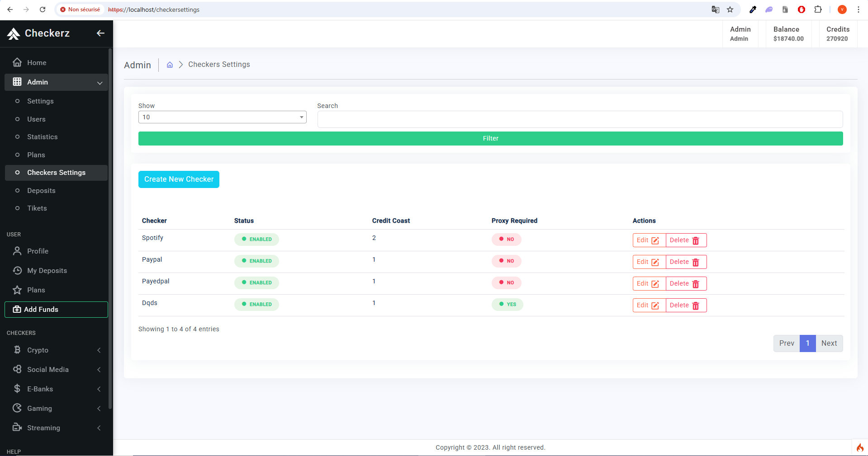Open the Show entries dropdown

222,117
